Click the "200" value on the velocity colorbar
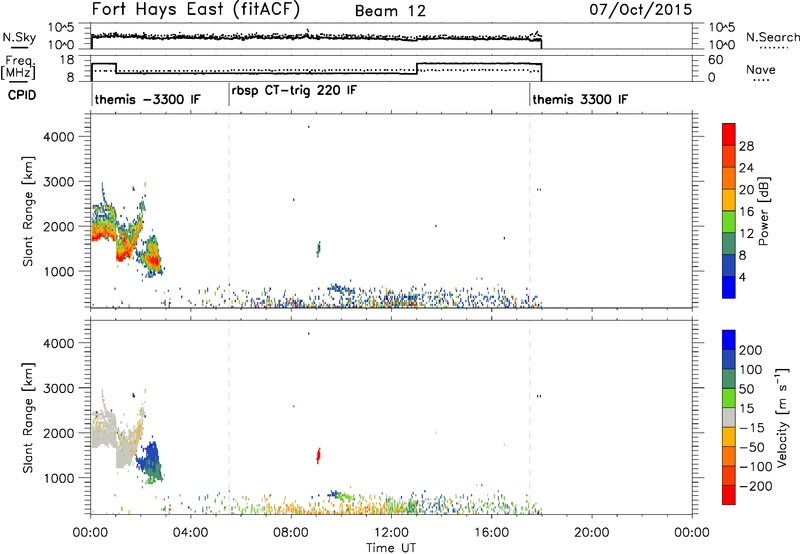The image size is (800, 554). pos(751,350)
